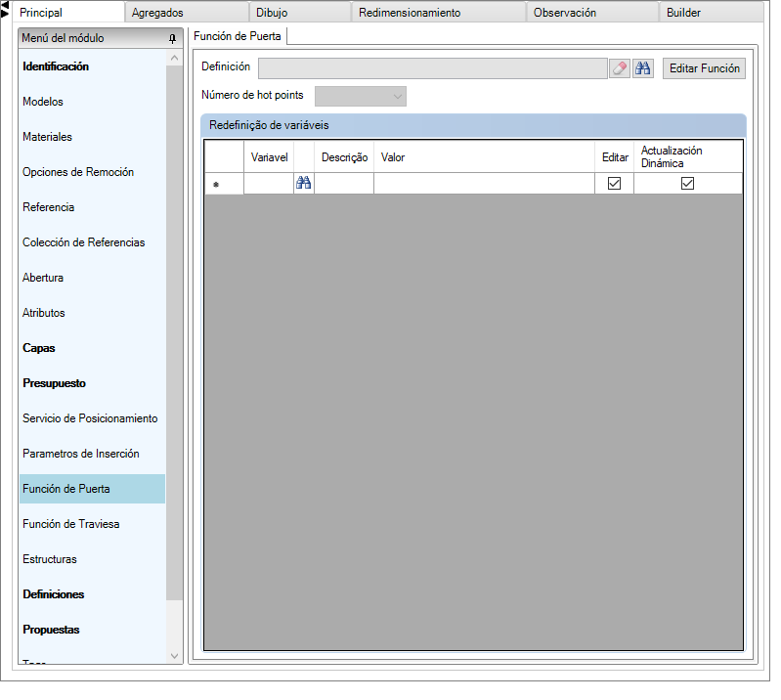Click the Editar column header
Image resolution: width=781 pixels, height=700 pixels.
click(614, 157)
